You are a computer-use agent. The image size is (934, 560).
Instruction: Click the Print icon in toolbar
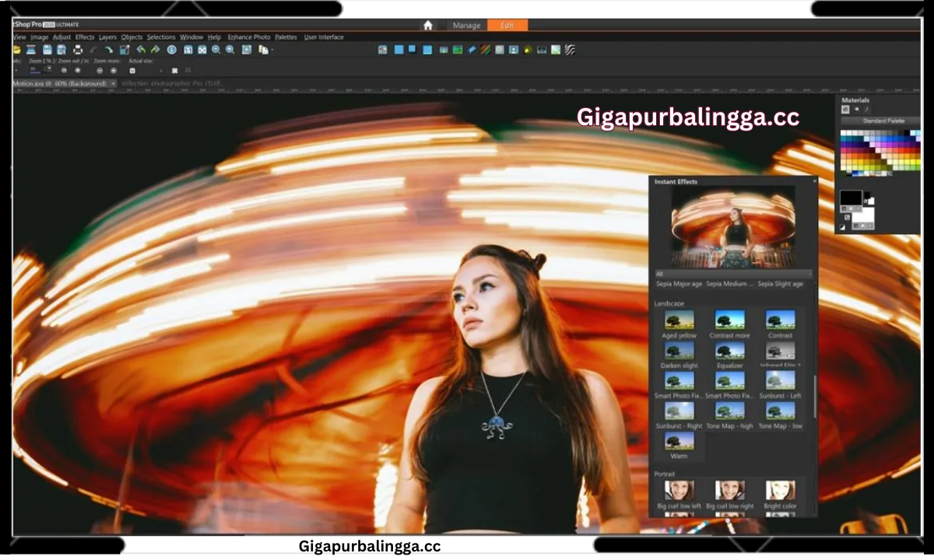[x=78, y=50]
